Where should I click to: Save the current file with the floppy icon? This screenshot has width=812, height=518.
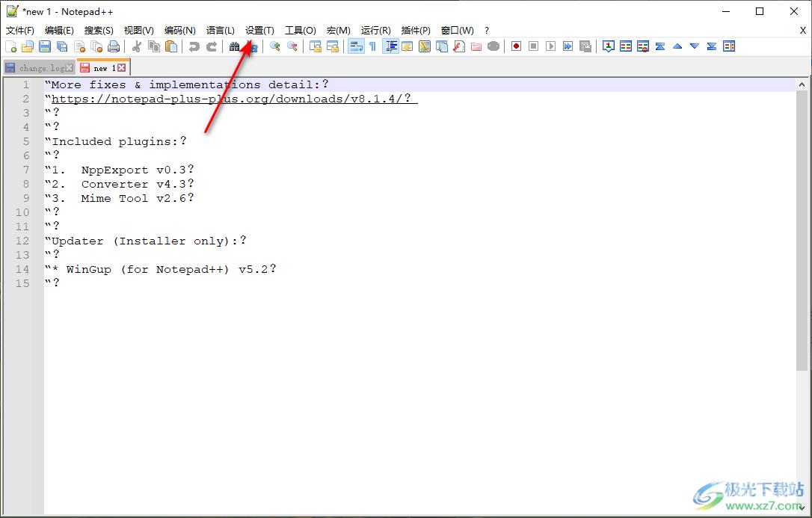coord(45,46)
